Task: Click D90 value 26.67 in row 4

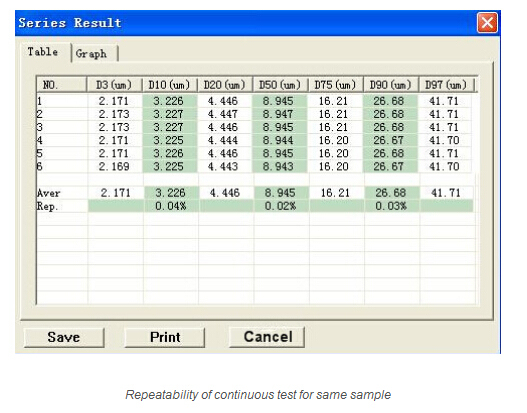Action: pos(389,140)
